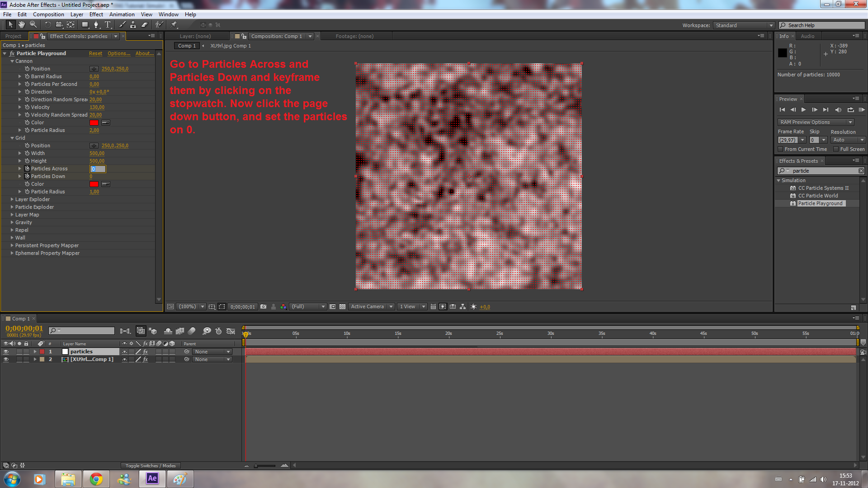The height and width of the screenshot is (488, 868).
Task: Select the Rectangle shape tool
Action: pos(85,24)
